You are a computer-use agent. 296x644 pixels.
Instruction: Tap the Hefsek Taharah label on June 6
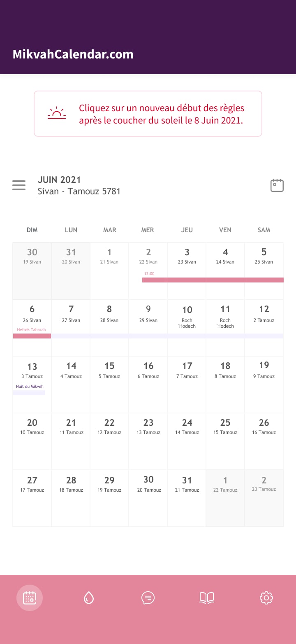tap(31, 330)
